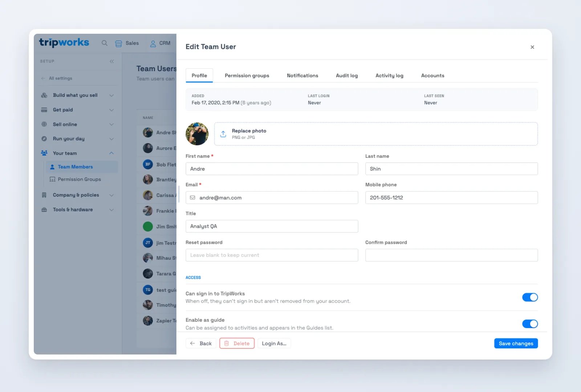This screenshot has height=392, width=581.
Task: Click the Build what you sell icon
Action: tap(44, 95)
